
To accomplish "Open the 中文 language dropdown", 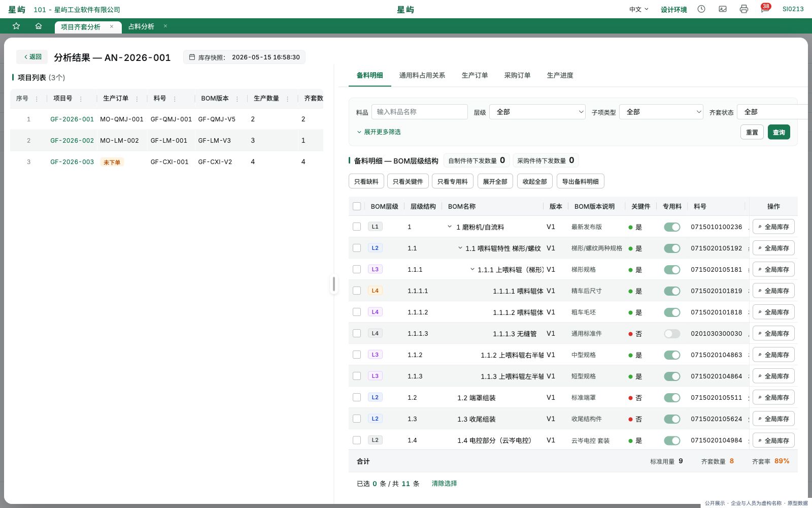I will tap(639, 9).
